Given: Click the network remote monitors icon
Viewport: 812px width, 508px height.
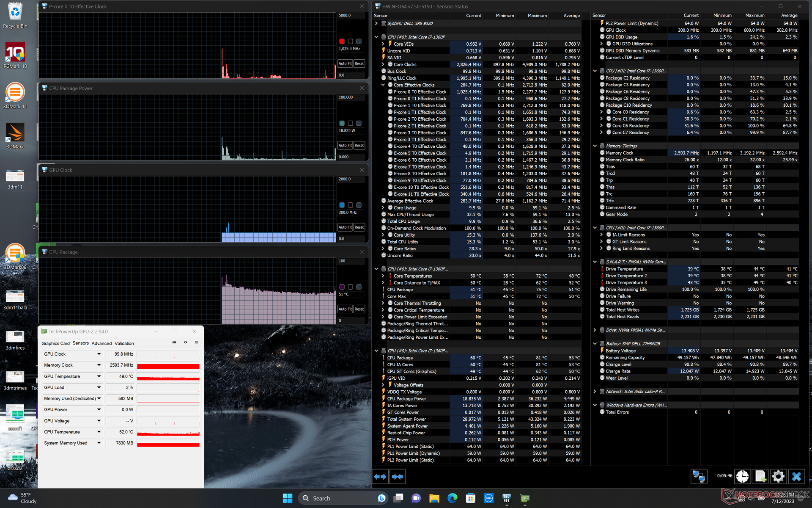Looking at the screenshot, I should [x=699, y=477].
